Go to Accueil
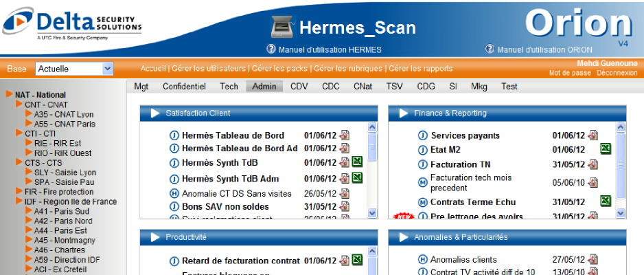The image size is (644, 275). 153,69
